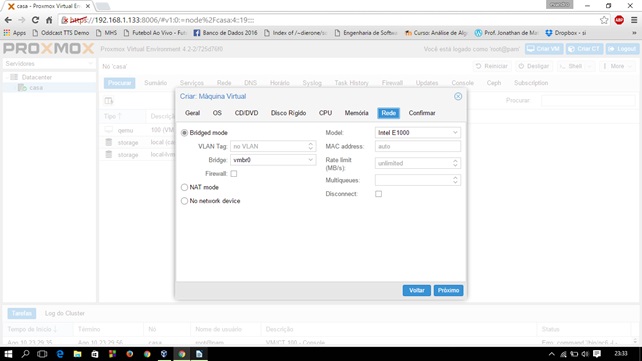Click the Desligar button
This screenshot has height=361, width=642.
click(x=533, y=66)
